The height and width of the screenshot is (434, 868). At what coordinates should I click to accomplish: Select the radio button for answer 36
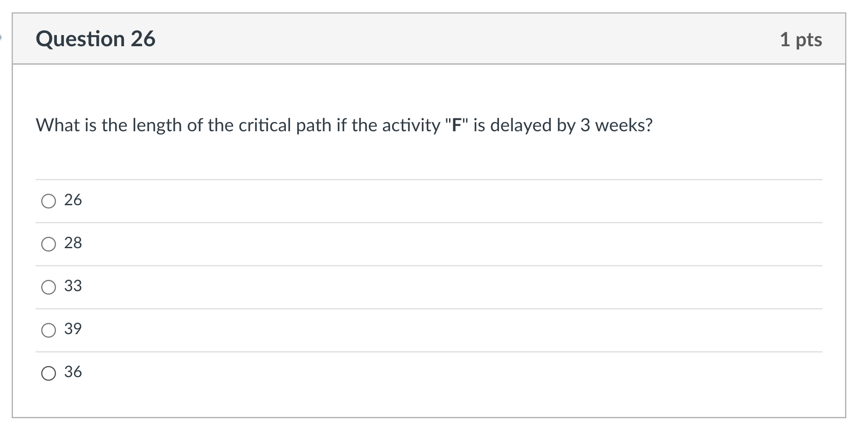pyautogui.click(x=48, y=373)
